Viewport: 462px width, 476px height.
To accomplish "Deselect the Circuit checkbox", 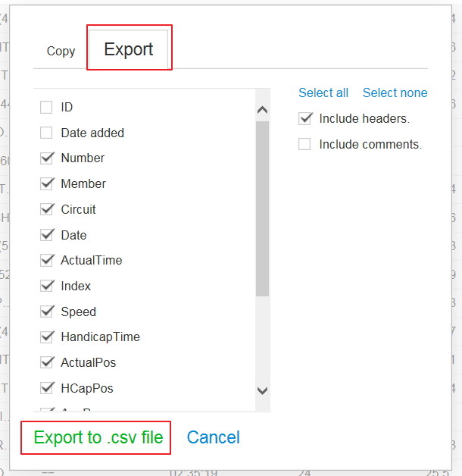I will (x=47, y=209).
